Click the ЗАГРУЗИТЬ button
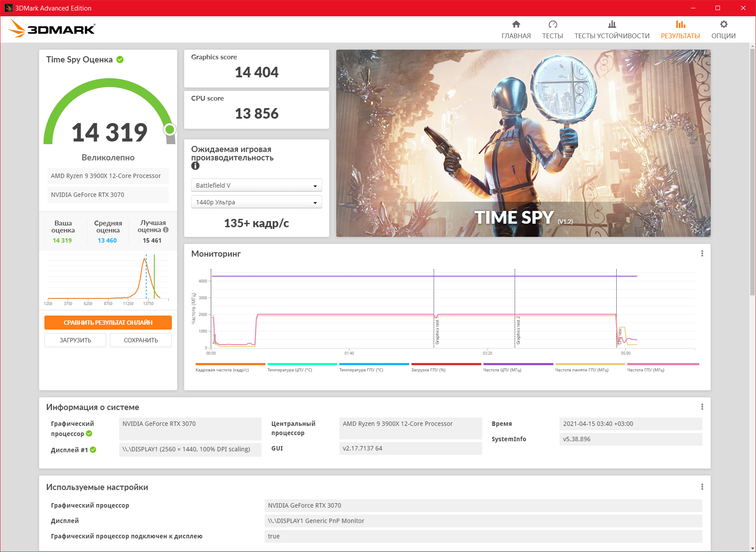Image resolution: width=756 pixels, height=552 pixels. (x=75, y=340)
